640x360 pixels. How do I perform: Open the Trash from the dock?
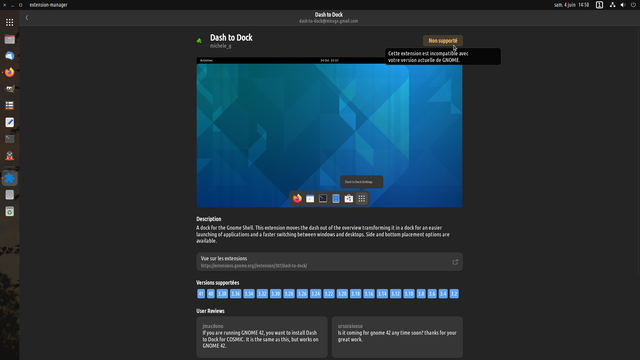9,211
